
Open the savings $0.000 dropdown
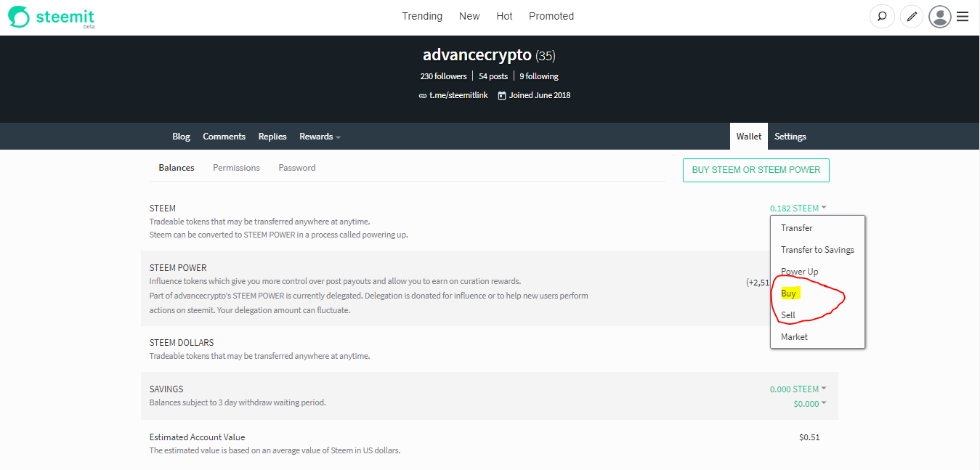pos(810,404)
